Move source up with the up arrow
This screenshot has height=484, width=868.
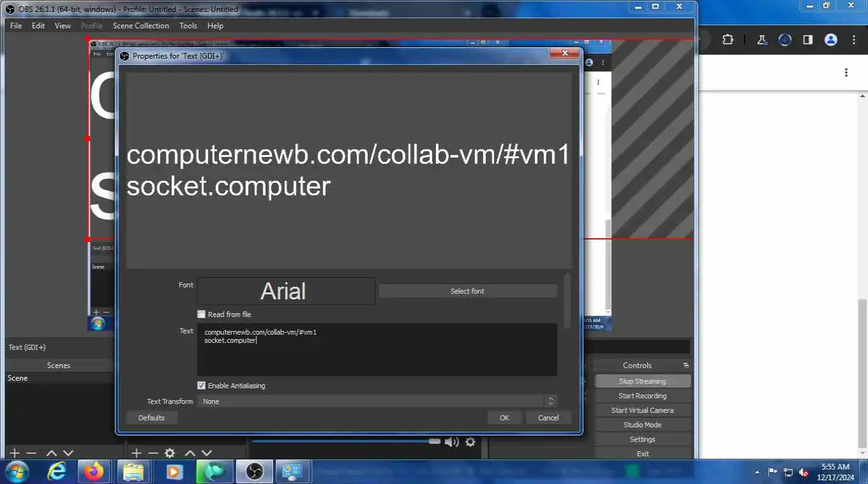tap(190, 453)
